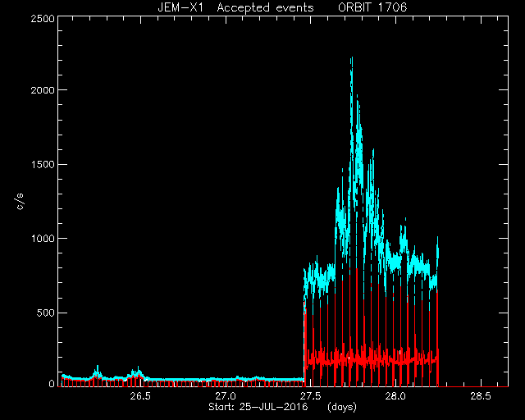
Task: Click the plot title 'JEM-X1 Accepted events'
Action: 235,7
